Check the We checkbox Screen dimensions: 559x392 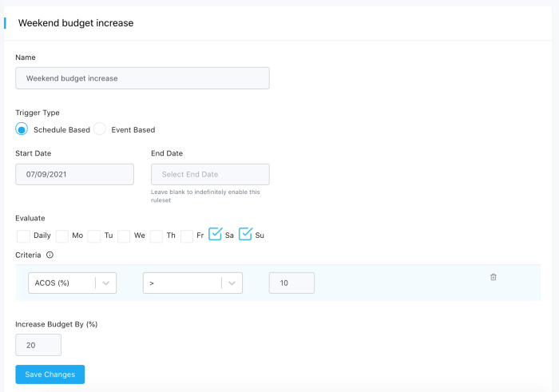(x=124, y=236)
